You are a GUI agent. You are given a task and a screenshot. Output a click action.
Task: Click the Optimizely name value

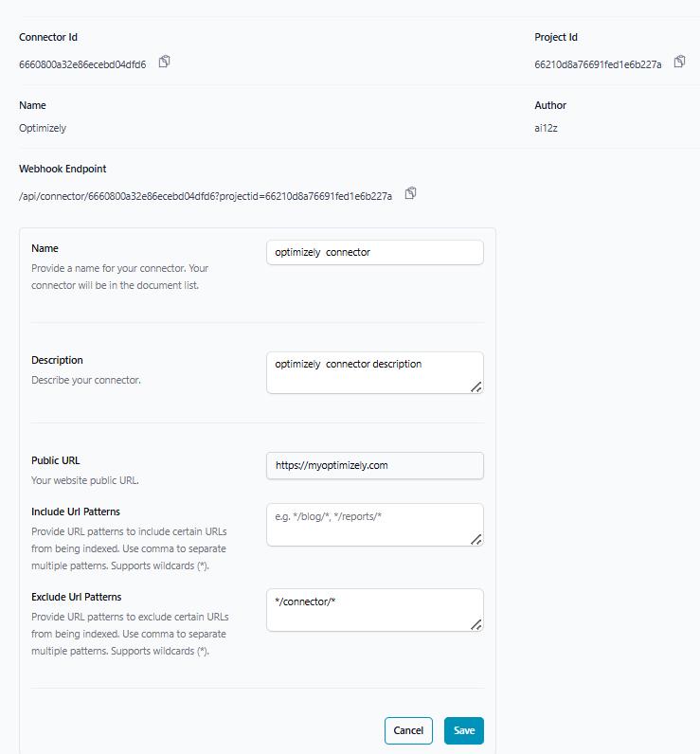tap(43, 128)
